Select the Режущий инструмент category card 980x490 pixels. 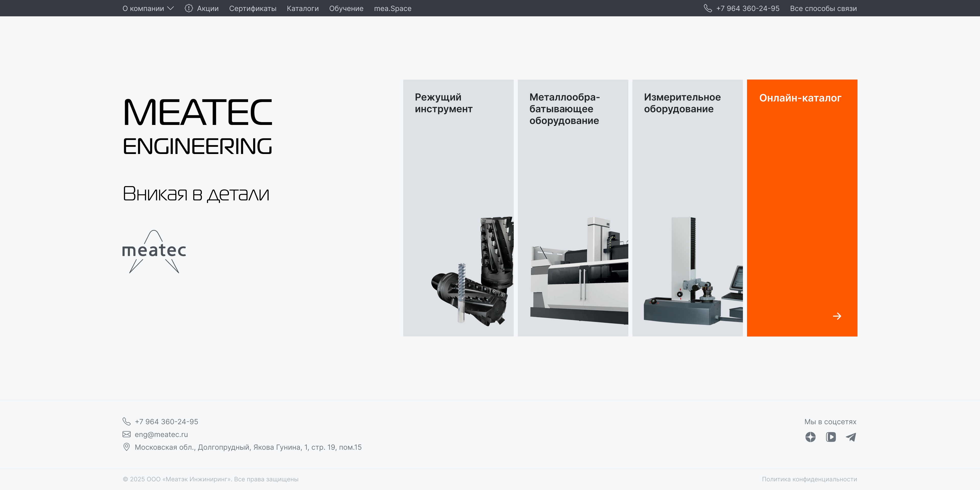[458, 208]
